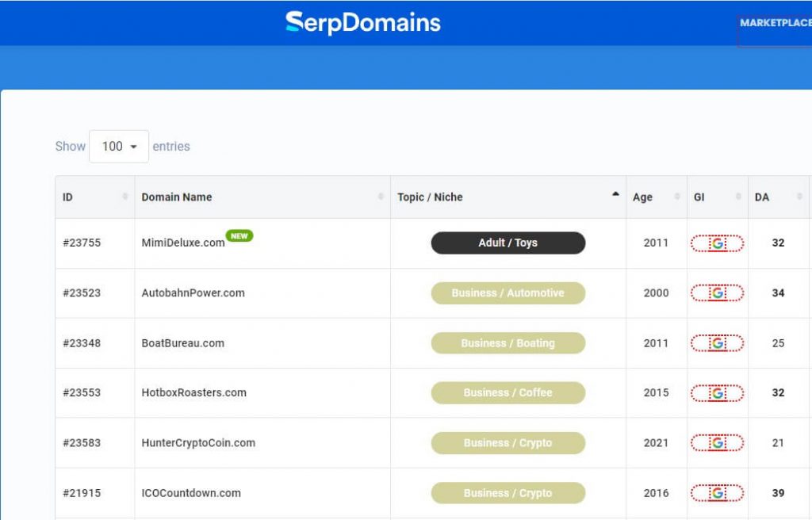Open the HotboxRoasters.com domain
The image size is (812, 520).
point(194,392)
